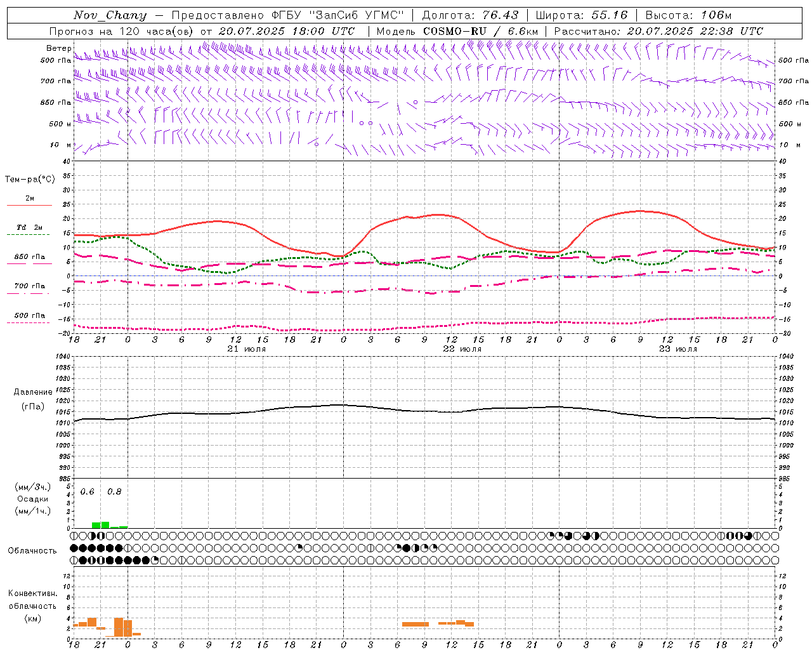Click the Конвективн. convective cloud label
The height and width of the screenshot is (650, 812).
pyautogui.click(x=33, y=594)
